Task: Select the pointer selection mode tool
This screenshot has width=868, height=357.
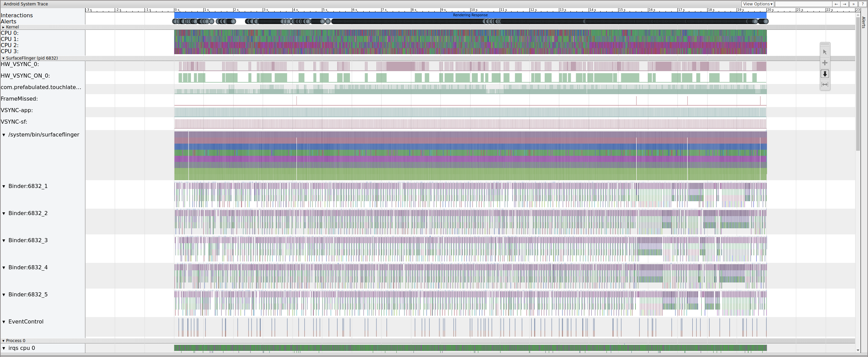Action: tap(825, 52)
